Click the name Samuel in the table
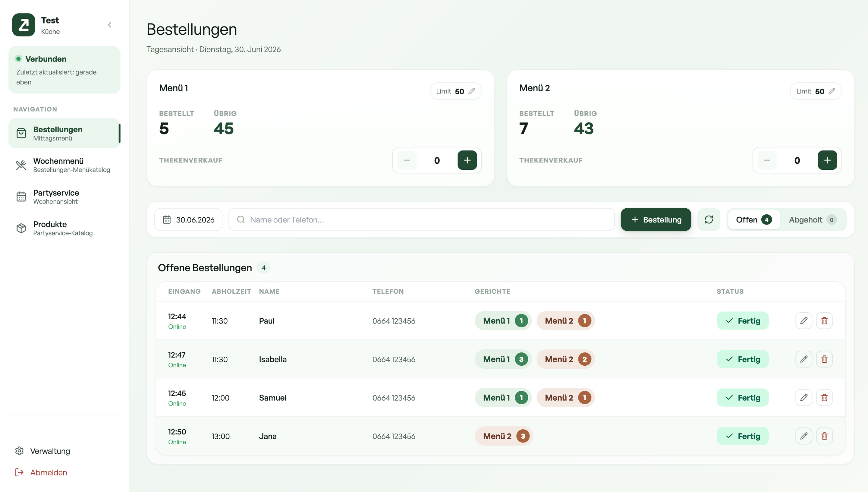 (272, 398)
